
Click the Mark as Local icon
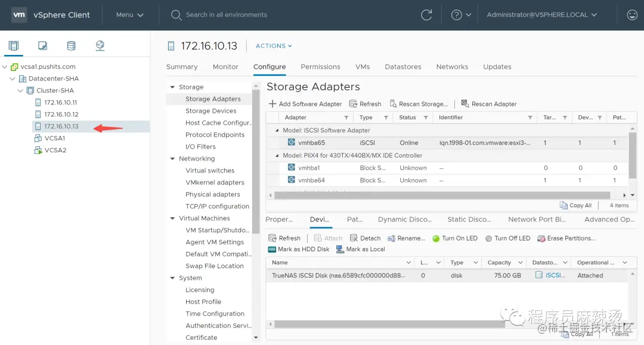coord(340,249)
